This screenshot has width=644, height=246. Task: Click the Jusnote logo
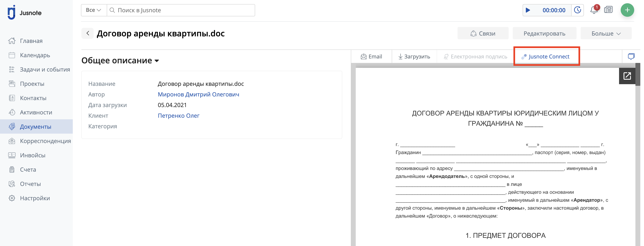pyautogui.click(x=25, y=12)
